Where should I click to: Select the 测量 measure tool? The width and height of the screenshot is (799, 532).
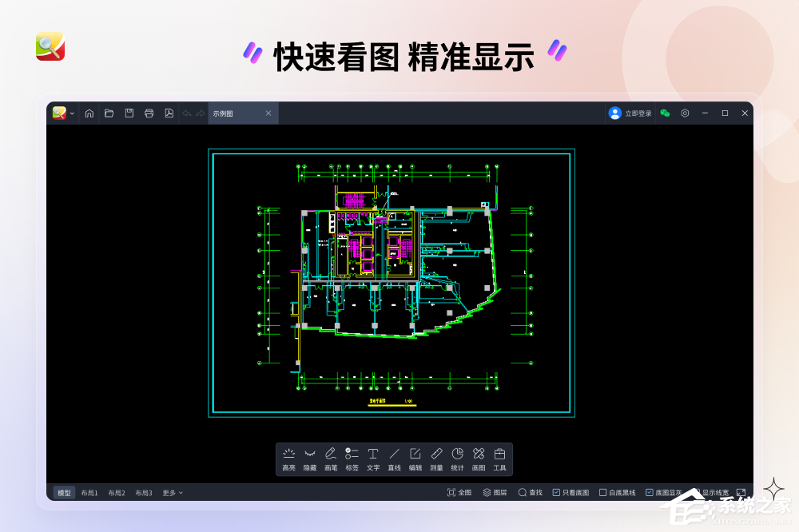pos(437,459)
